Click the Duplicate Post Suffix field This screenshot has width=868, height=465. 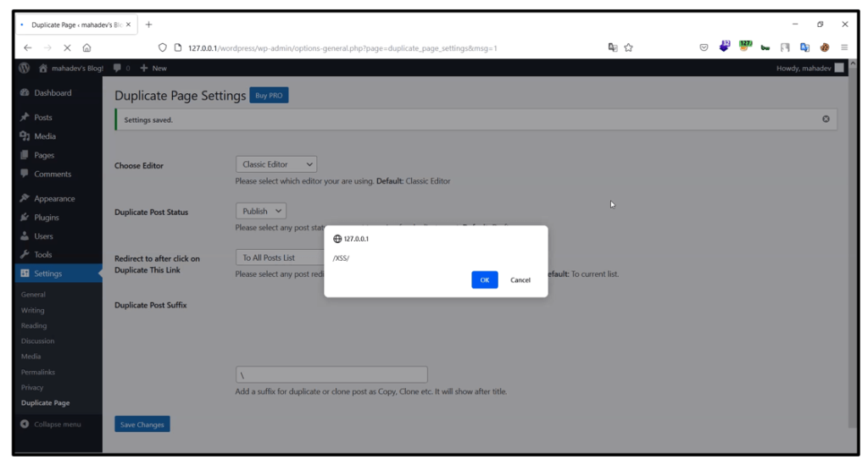[331, 375]
